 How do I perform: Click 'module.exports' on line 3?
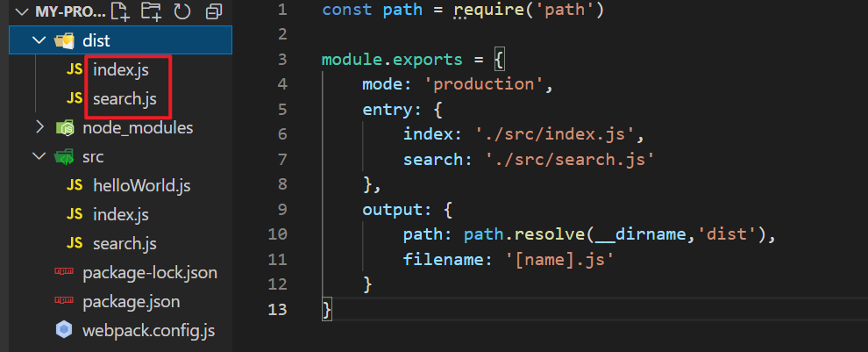392,60
